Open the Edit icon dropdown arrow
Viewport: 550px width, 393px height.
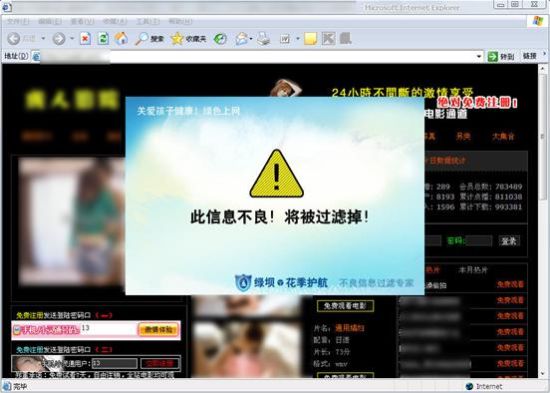click(x=297, y=39)
